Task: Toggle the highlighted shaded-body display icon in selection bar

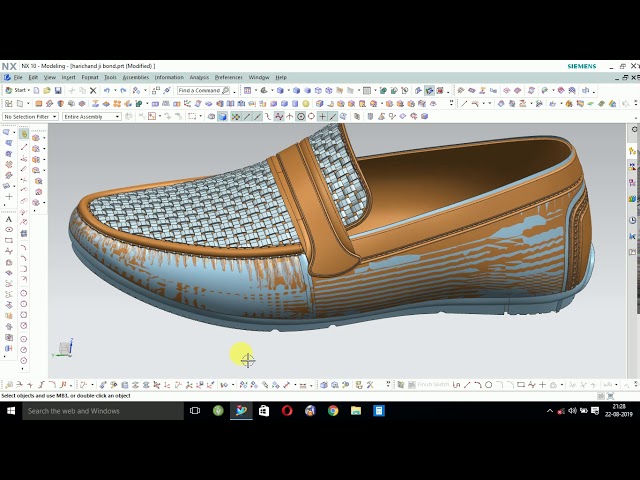Action: click(x=222, y=117)
